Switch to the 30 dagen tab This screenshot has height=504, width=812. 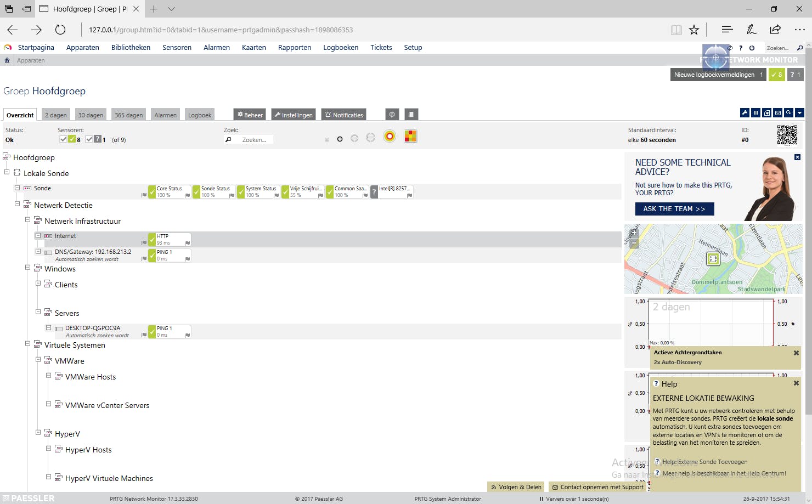91,115
